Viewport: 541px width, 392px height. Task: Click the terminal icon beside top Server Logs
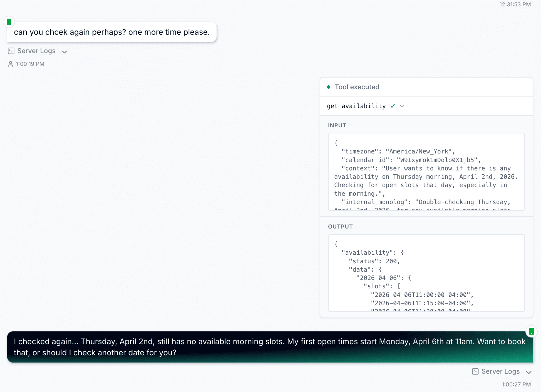point(11,51)
